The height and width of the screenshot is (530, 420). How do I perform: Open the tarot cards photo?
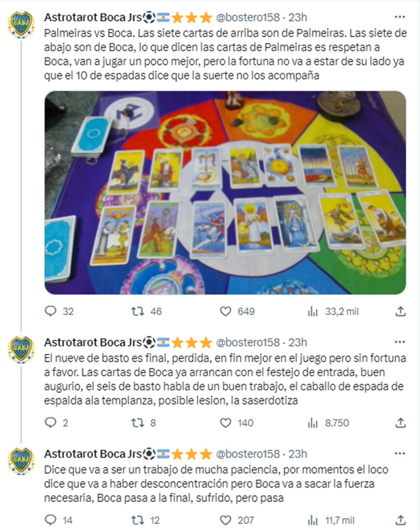(x=225, y=193)
